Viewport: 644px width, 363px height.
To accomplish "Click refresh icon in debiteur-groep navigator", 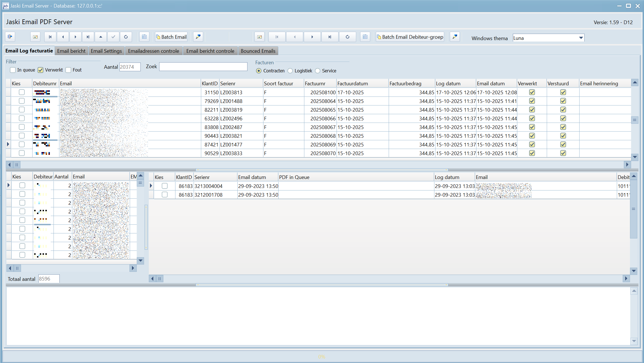I will tap(348, 37).
